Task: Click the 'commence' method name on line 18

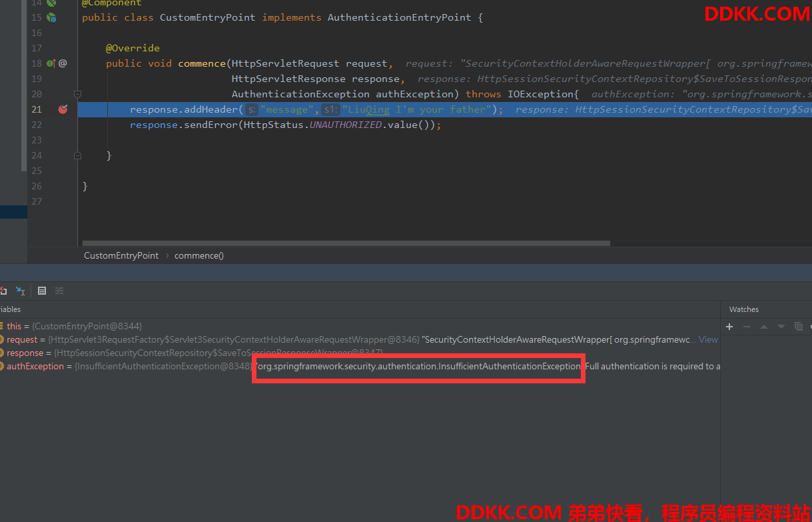Action: [202, 63]
